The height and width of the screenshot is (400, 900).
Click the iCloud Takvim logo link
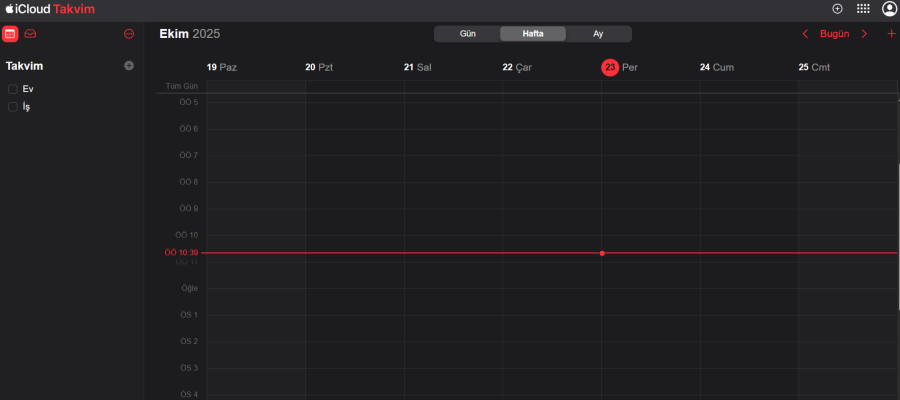pyautogui.click(x=50, y=8)
